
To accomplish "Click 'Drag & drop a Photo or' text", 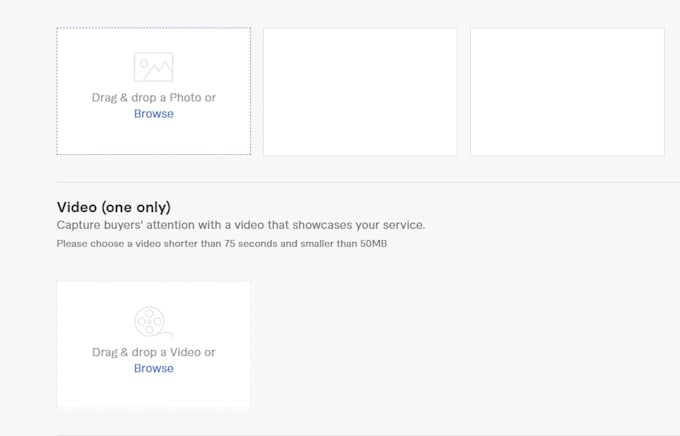I will (154, 98).
